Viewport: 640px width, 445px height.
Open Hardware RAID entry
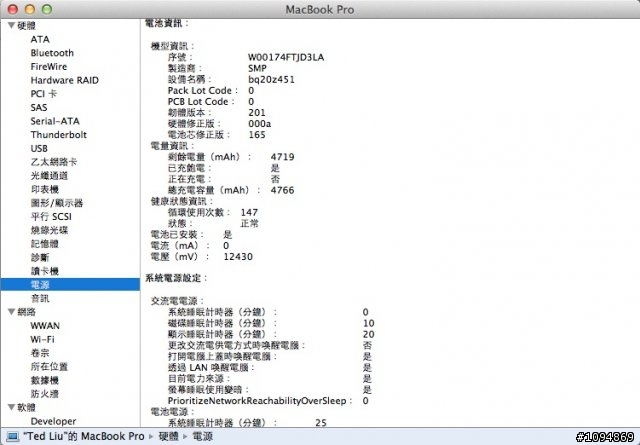(x=64, y=80)
